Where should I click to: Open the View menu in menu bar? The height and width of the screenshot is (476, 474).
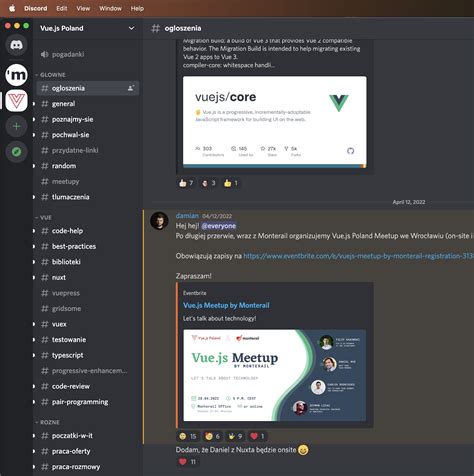pyautogui.click(x=83, y=8)
